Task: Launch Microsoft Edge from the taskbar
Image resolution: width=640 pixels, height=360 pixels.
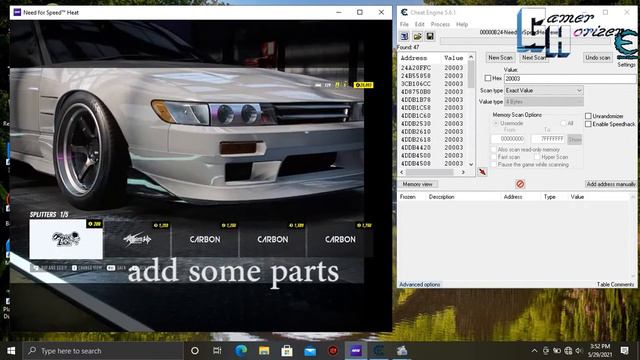Action: pos(241,351)
